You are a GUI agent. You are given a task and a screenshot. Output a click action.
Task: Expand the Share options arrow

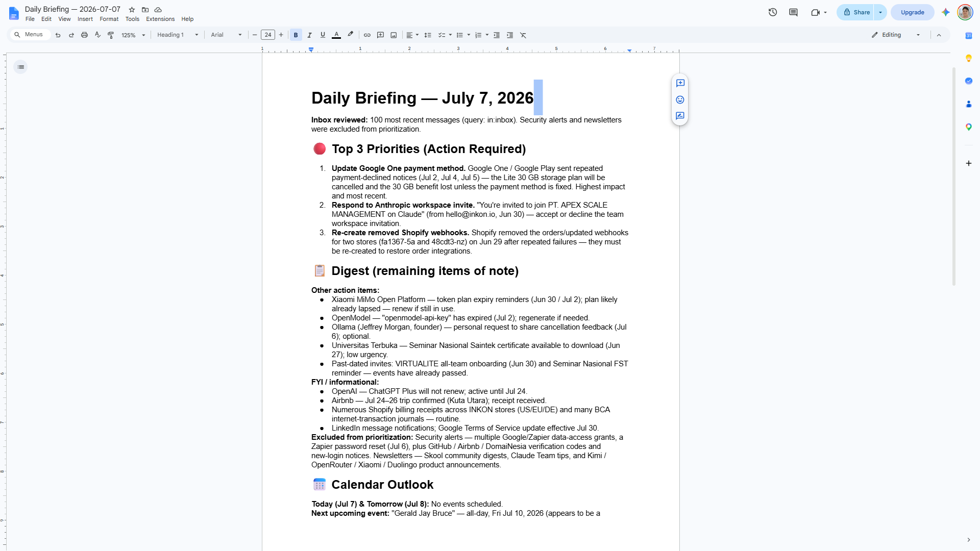pyautogui.click(x=880, y=12)
